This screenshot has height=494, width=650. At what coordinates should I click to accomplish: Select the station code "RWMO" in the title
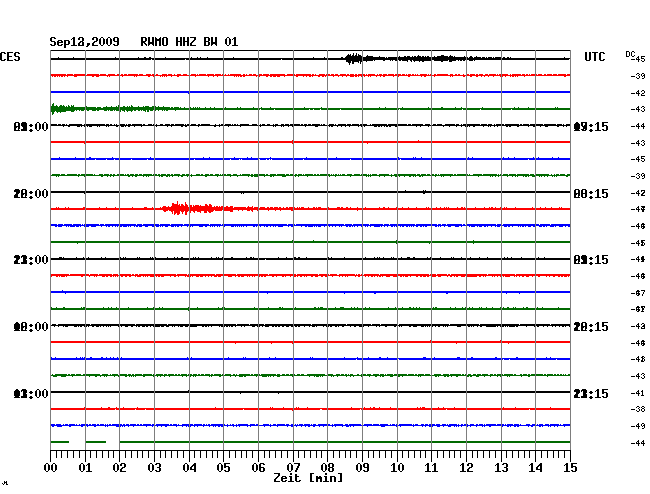(154, 42)
